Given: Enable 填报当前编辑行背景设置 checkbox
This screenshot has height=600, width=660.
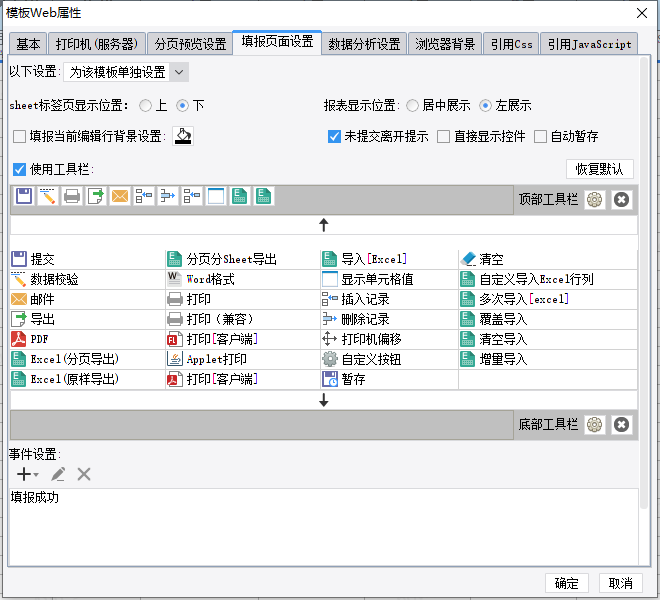Looking at the screenshot, I should 19,136.
